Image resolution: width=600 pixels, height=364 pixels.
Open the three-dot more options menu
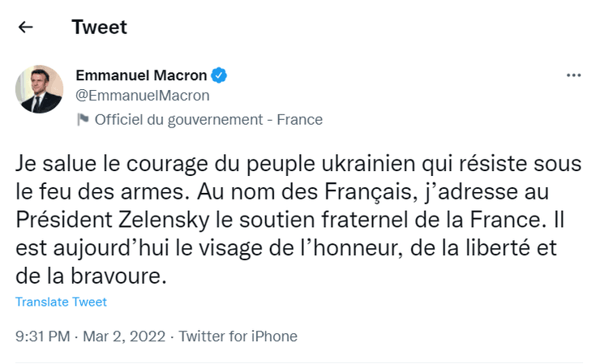click(x=573, y=75)
